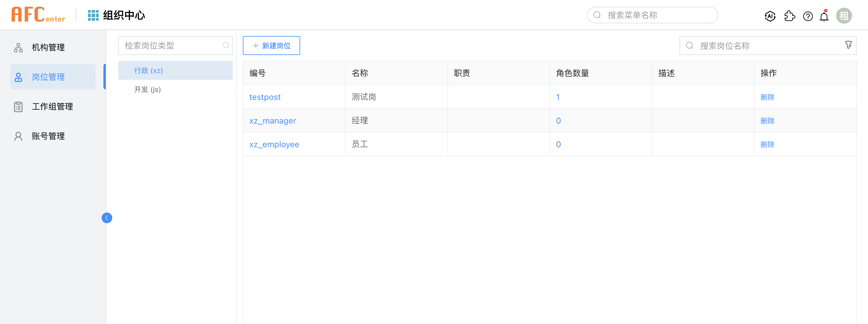Screen dimensions: 868x324
Task: Open the xz_employee position link
Action: [274, 144]
